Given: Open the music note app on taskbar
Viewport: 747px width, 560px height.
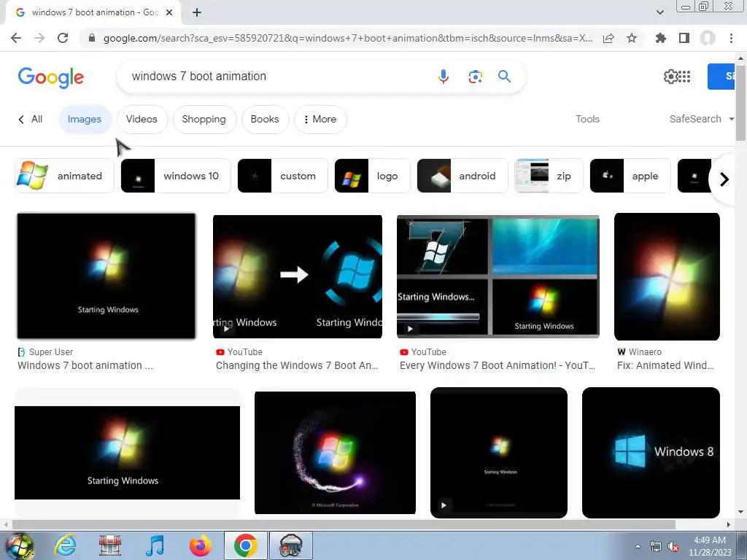Looking at the screenshot, I should point(155,545).
